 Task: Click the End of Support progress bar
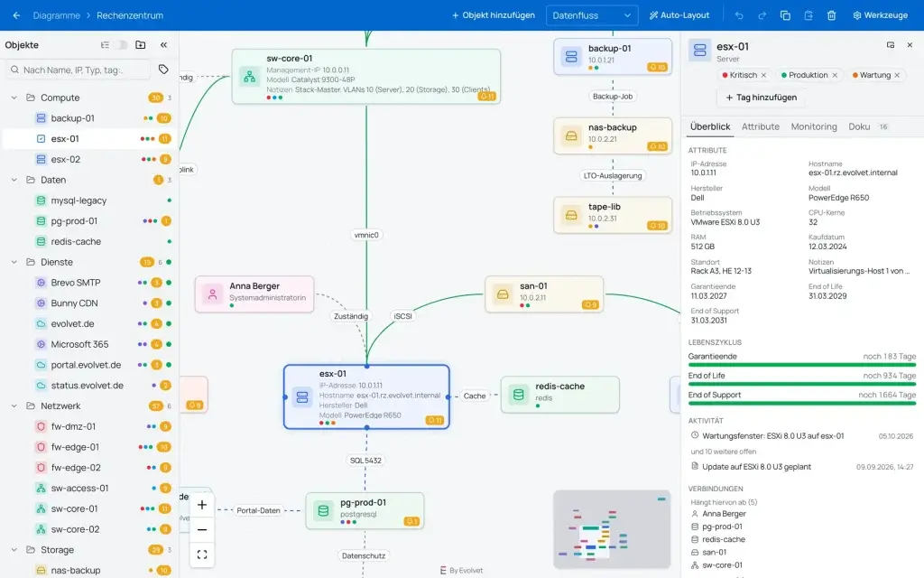802,404
